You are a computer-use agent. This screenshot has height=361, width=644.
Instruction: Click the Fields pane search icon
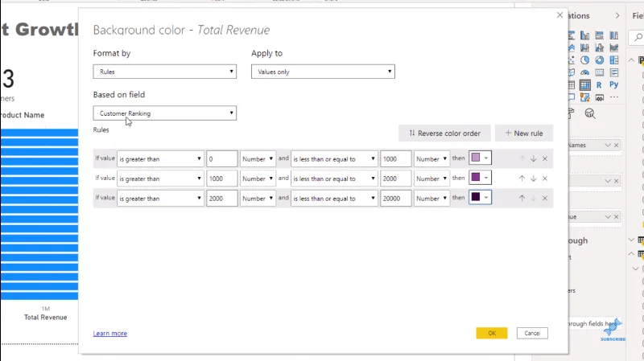(x=638, y=37)
